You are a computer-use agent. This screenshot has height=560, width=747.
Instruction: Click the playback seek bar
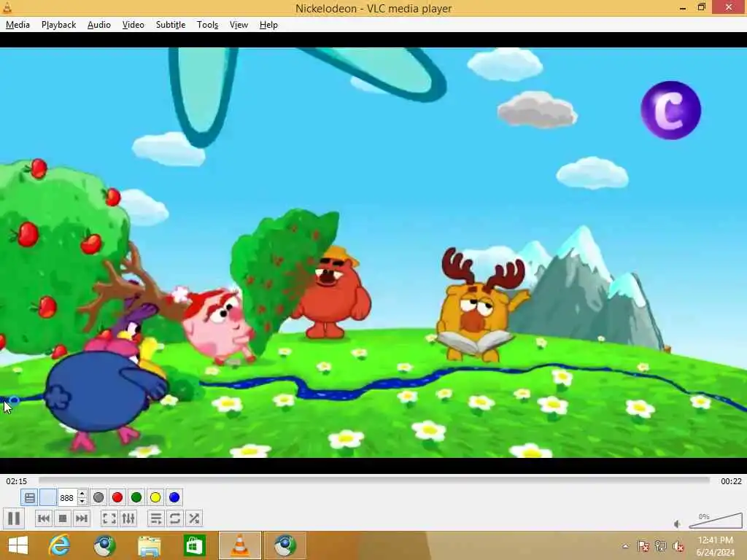pyautogui.click(x=374, y=481)
